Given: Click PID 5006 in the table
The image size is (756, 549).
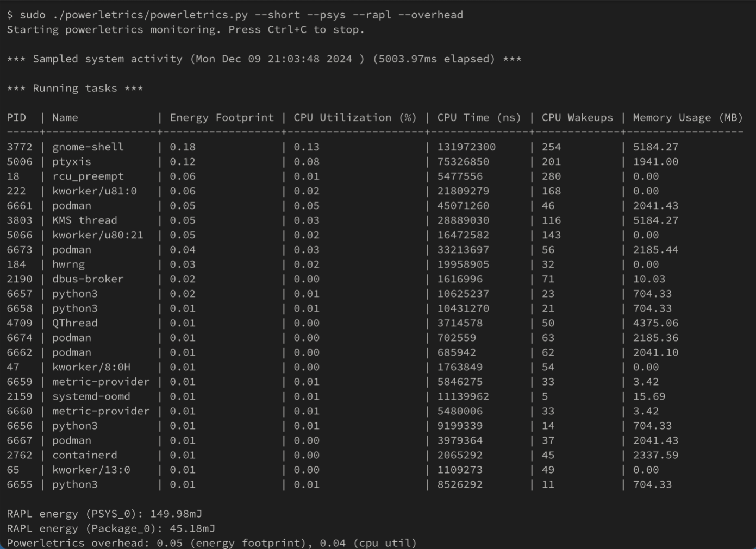Looking at the screenshot, I should pyautogui.click(x=20, y=161).
